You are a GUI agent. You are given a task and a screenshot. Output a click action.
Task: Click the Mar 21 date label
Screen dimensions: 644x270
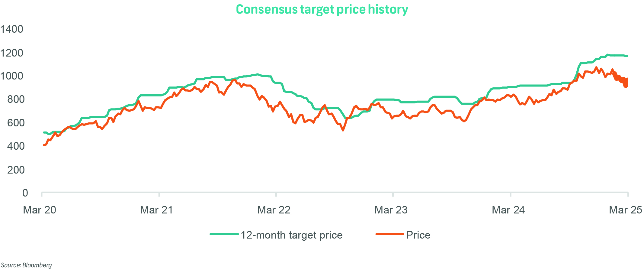tap(157, 210)
